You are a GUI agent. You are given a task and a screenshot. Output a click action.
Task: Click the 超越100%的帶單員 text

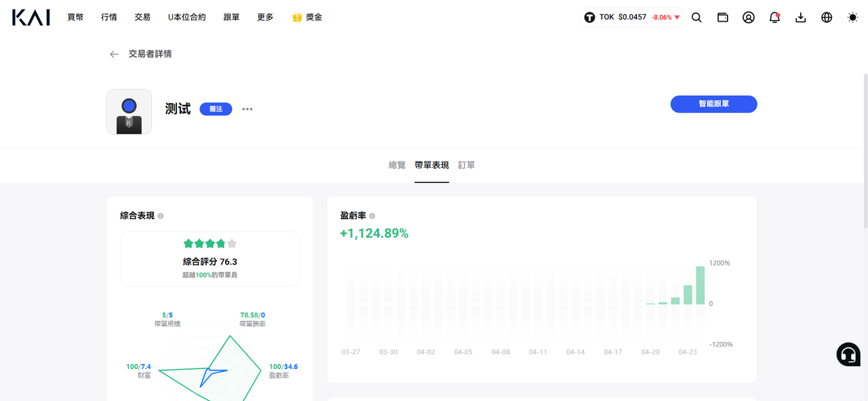[210, 275]
